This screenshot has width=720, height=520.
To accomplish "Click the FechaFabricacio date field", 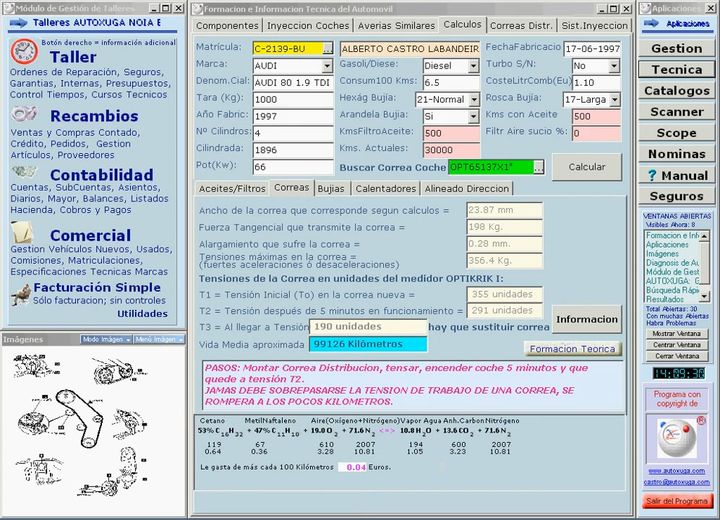I will 592,49.
